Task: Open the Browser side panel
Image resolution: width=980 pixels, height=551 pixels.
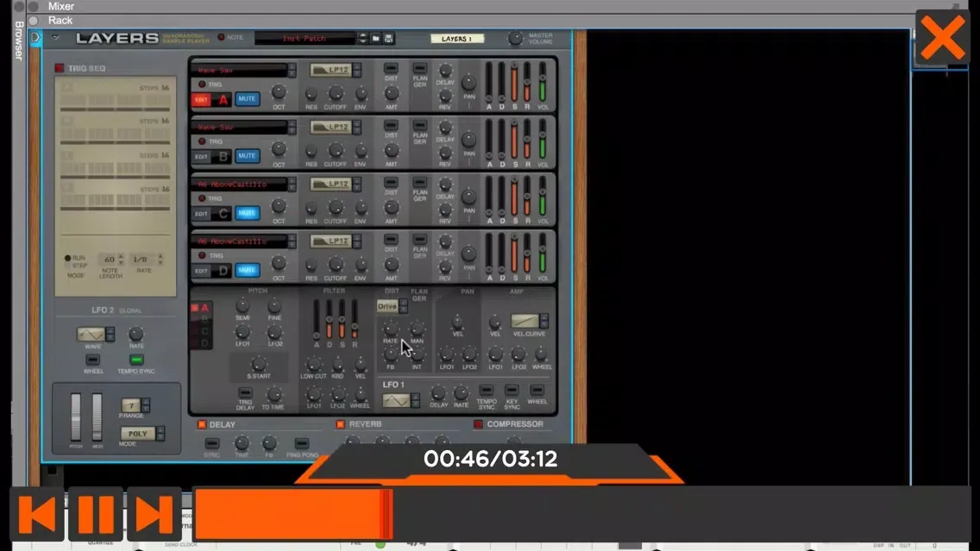Action: click(x=19, y=41)
